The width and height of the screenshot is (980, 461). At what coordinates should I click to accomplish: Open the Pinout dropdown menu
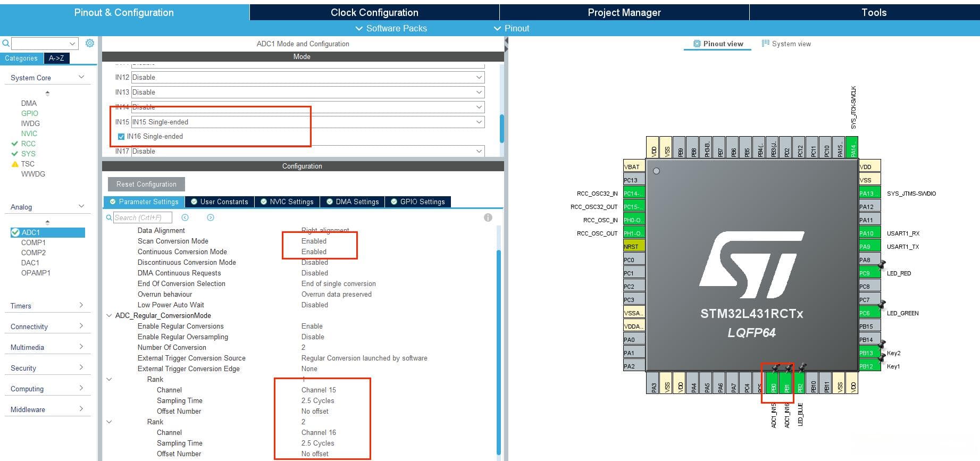point(512,28)
